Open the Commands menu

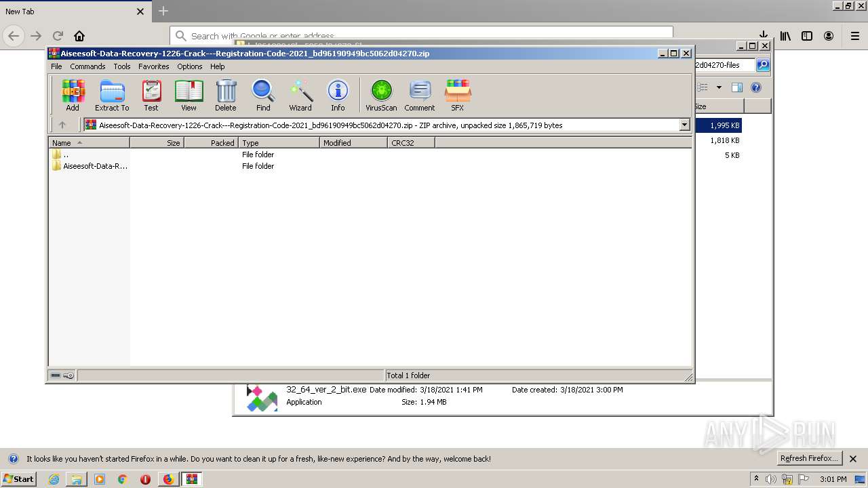87,66
